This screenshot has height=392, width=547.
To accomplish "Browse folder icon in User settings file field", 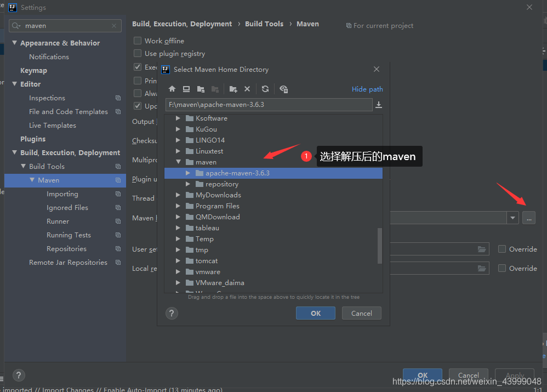I will (482, 249).
